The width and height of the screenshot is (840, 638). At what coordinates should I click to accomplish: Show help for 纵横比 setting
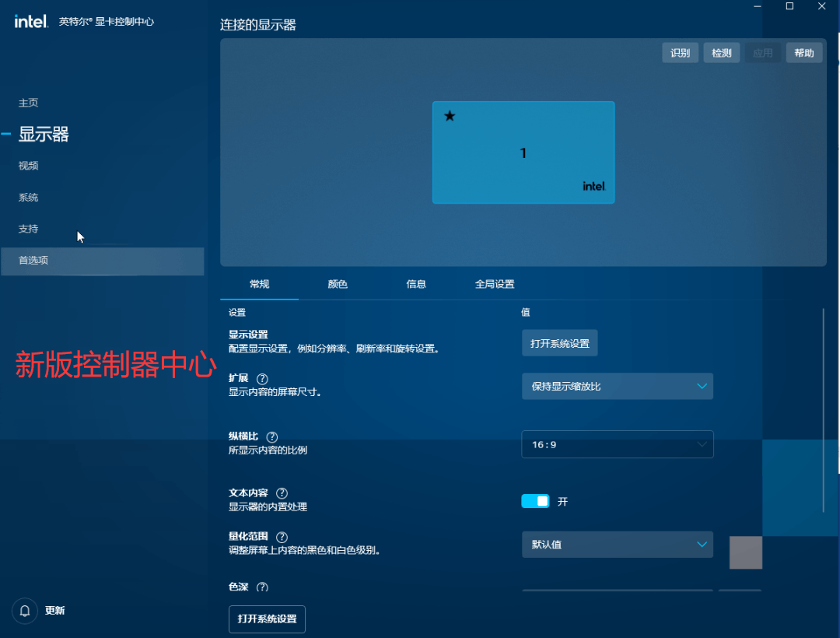coord(272,437)
